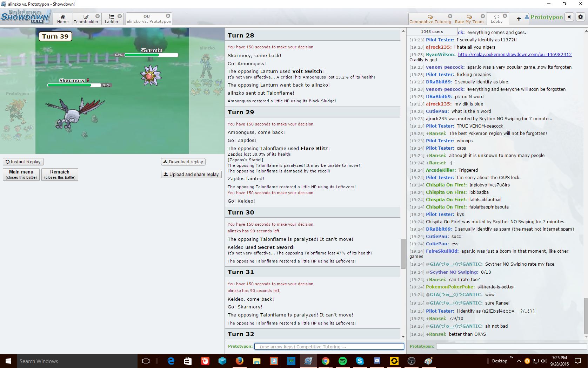Click the plus icon to join a room
The image size is (588, 368).
point(519,19)
